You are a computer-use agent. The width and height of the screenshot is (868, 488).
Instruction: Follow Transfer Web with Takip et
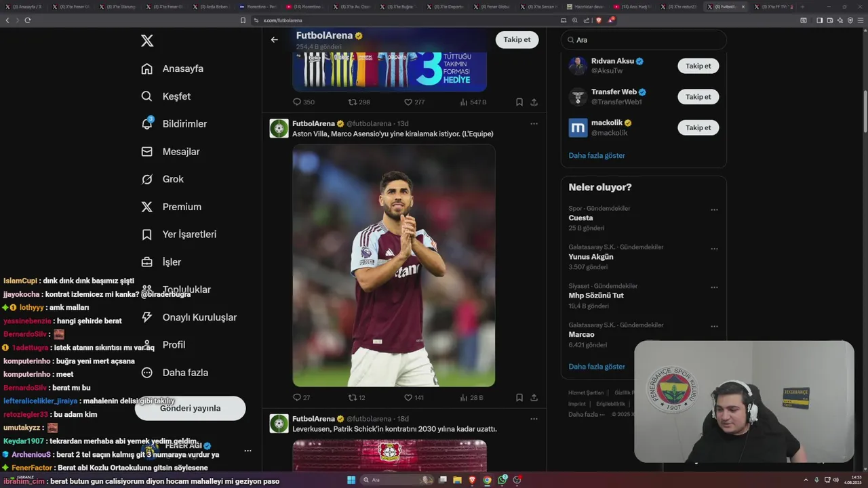698,97
